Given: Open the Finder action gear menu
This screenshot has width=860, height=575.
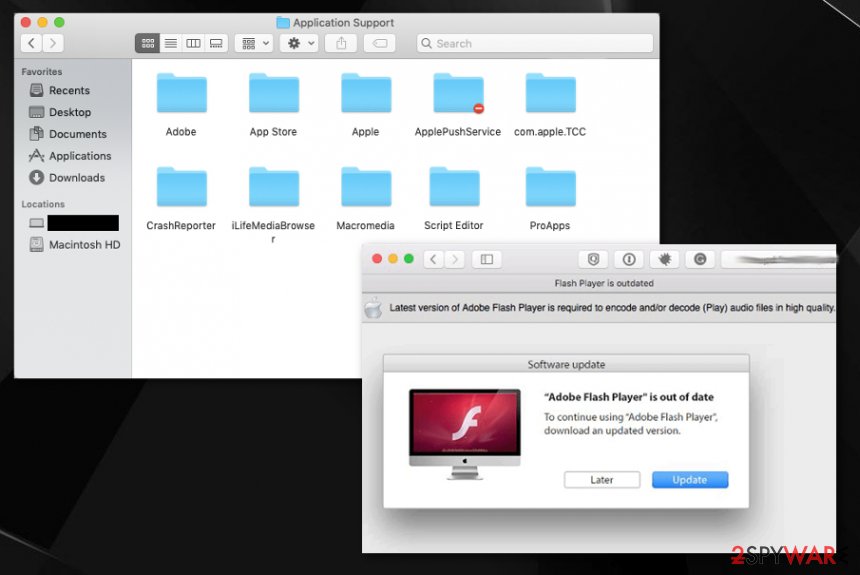Looking at the screenshot, I should (299, 43).
